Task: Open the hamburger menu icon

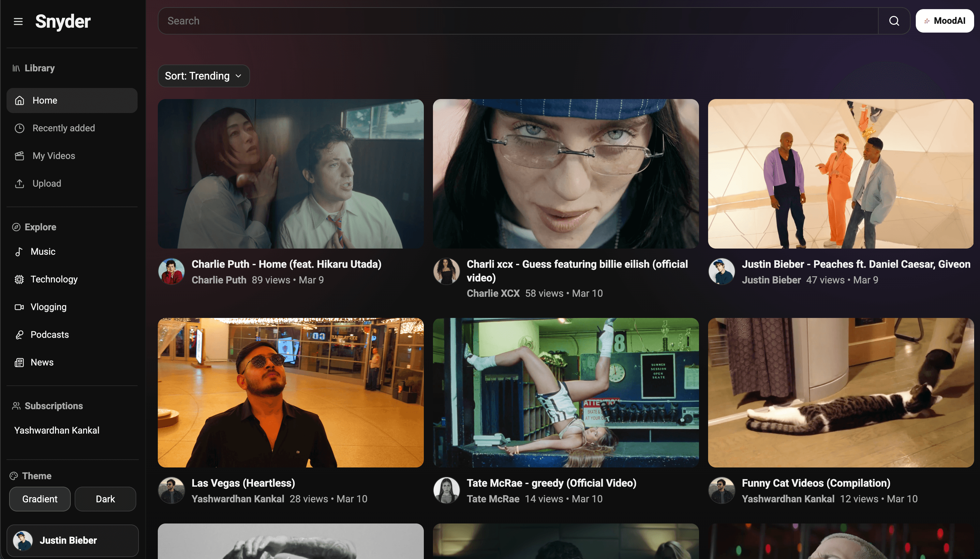Action: (x=18, y=21)
